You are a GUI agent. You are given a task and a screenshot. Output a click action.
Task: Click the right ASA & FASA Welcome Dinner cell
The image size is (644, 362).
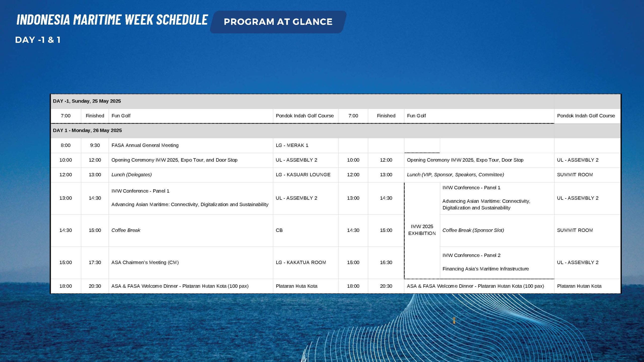point(479,286)
